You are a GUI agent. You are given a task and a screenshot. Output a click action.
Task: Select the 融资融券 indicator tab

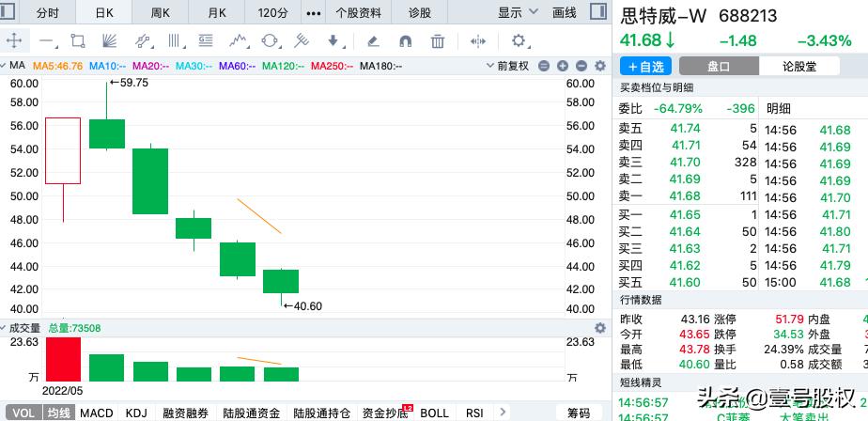point(185,413)
